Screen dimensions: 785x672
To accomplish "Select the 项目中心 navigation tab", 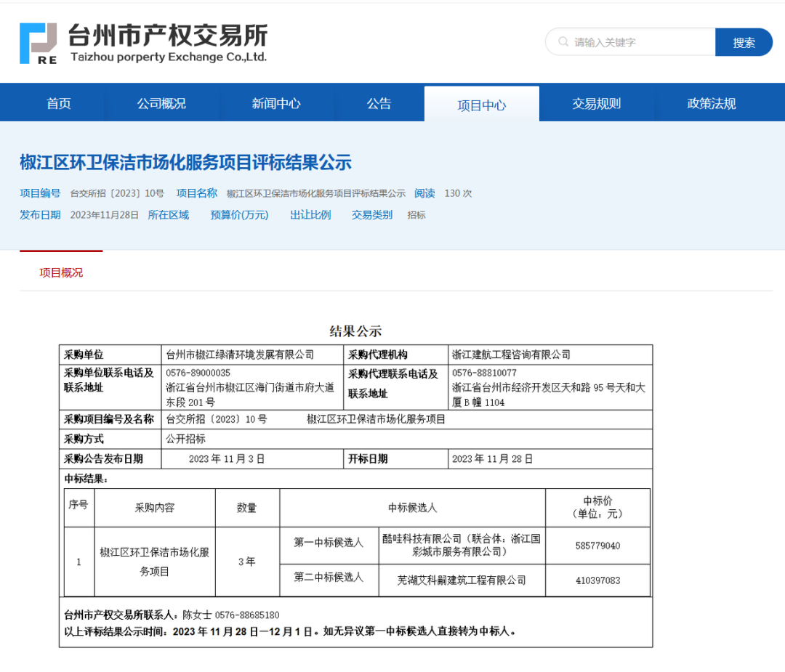I will tap(482, 105).
